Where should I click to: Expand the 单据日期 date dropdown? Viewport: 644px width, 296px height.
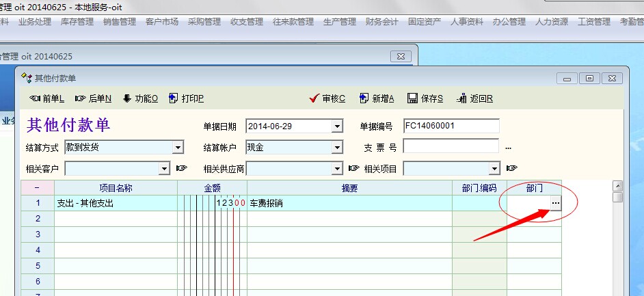click(336, 126)
